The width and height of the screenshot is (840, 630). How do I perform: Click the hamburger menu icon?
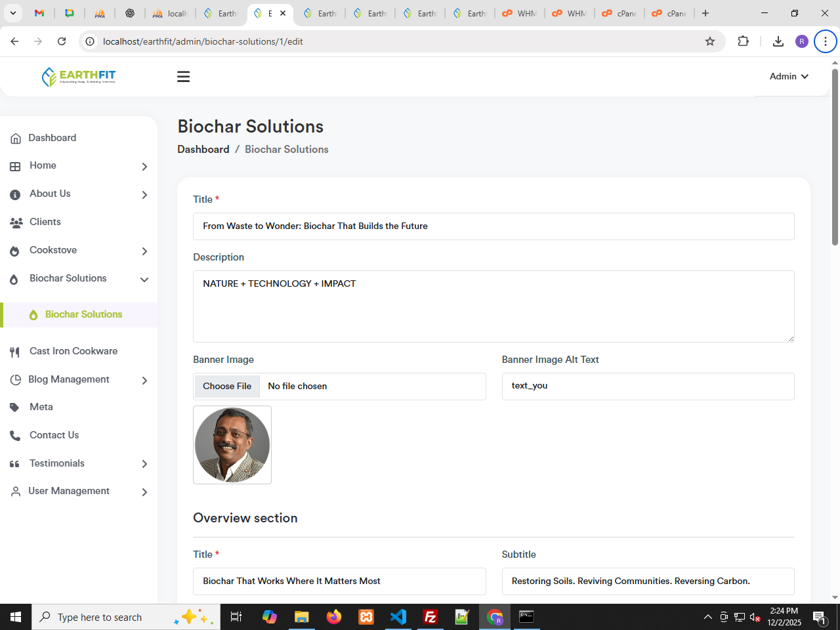(183, 77)
